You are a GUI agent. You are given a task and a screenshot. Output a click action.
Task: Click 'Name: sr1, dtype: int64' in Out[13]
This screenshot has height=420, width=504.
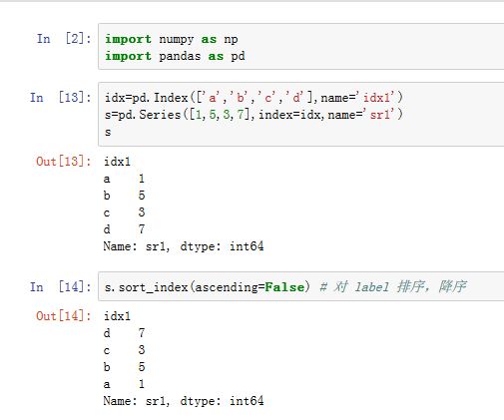pyautogui.click(x=184, y=246)
